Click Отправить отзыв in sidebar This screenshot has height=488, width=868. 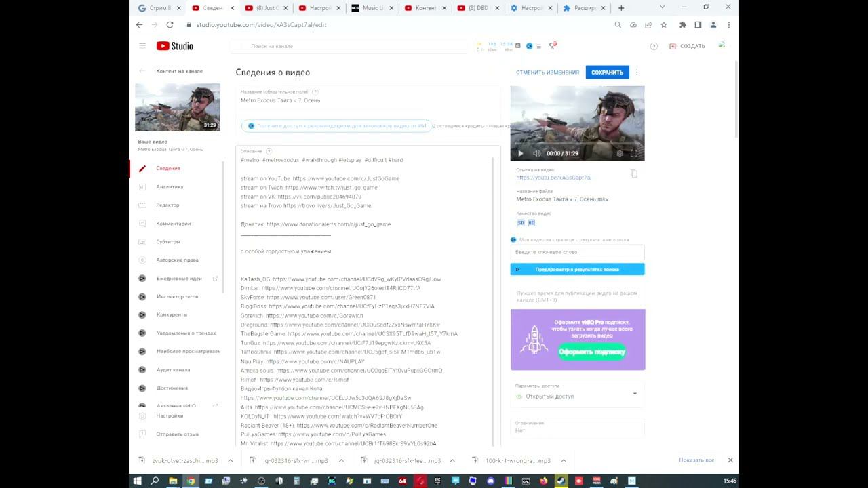[177, 434]
